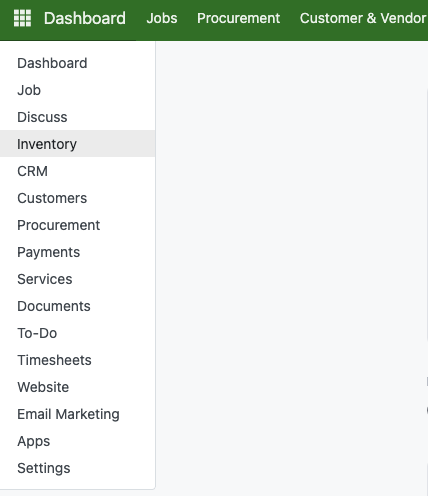Open the Discuss app
This screenshot has width=428, height=496.
(77, 117)
